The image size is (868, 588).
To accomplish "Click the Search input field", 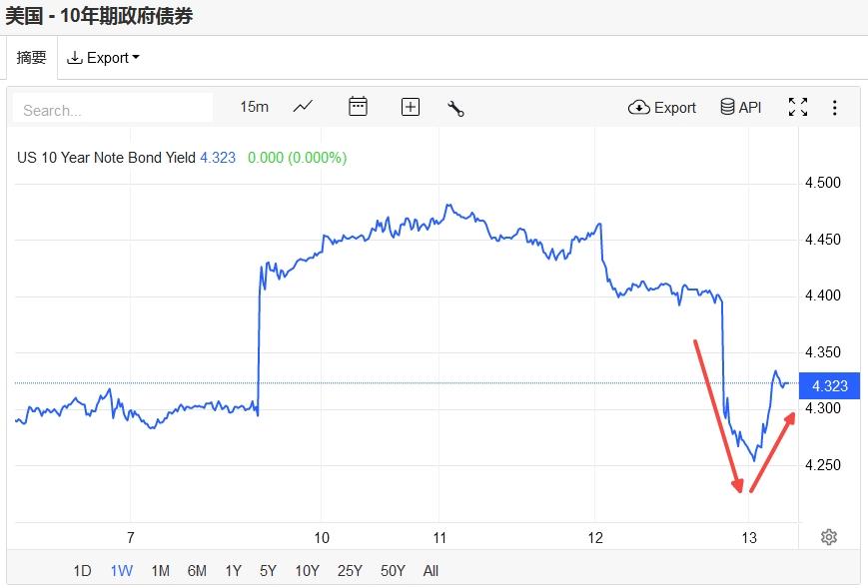I will [113, 109].
